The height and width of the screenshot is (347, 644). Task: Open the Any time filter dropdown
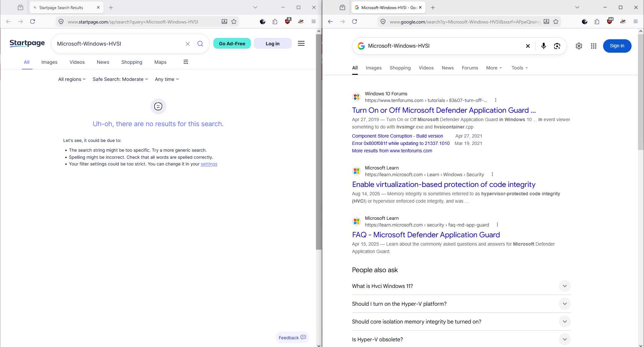pos(167,79)
